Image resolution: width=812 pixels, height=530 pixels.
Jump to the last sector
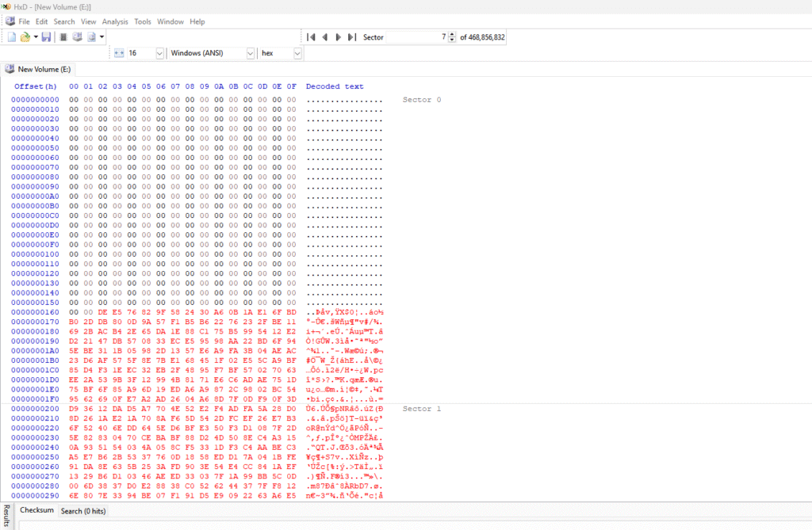click(351, 36)
